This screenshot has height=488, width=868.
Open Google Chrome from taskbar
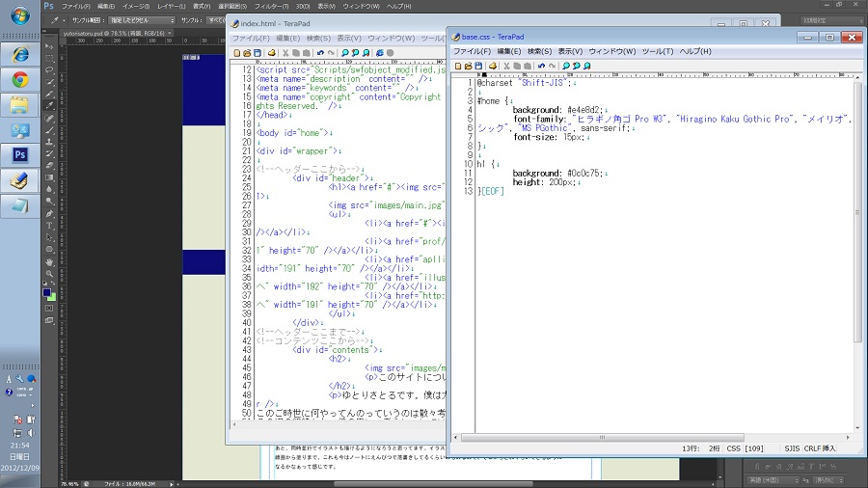[x=20, y=80]
